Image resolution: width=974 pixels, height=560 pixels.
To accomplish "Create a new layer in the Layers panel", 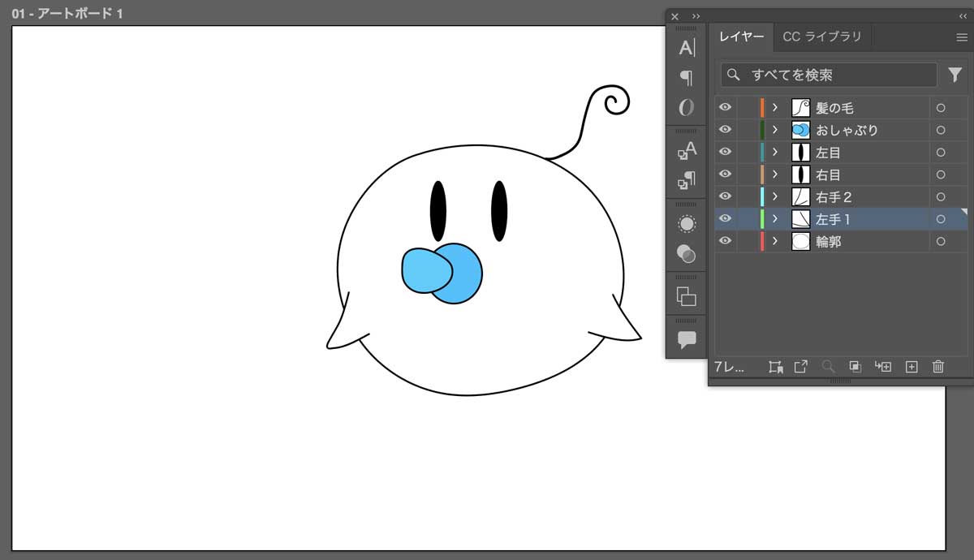I will click(912, 367).
